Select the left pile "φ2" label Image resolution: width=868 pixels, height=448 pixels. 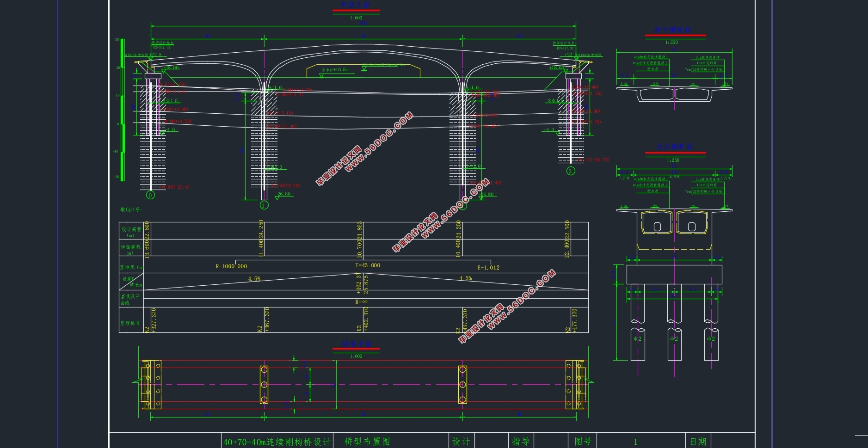(x=637, y=339)
